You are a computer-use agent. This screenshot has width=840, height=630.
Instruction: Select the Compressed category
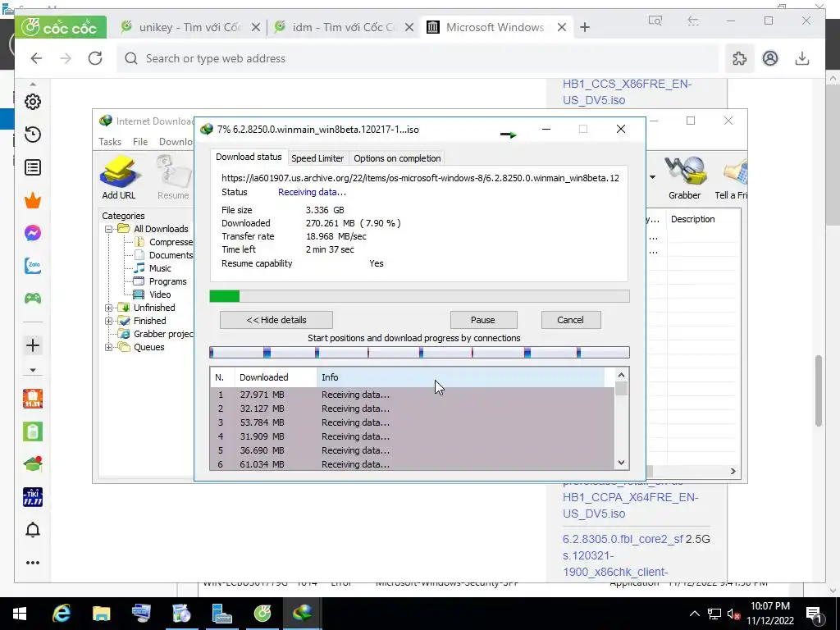pyautogui.click(x=164, y=242)
